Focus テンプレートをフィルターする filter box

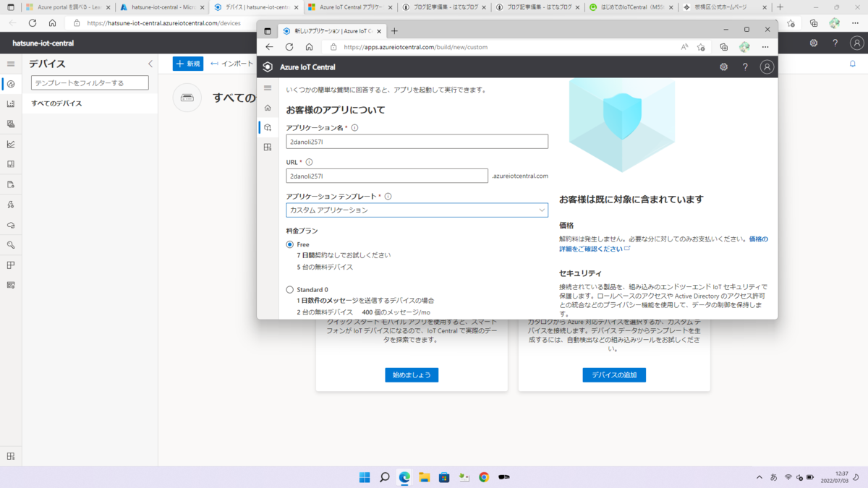coord(90,83)
